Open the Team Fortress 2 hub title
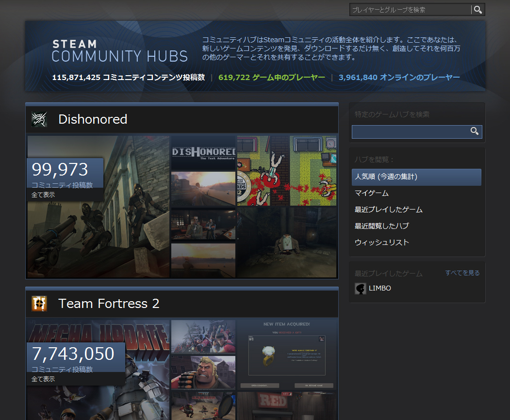This screenshot has height=420, width=510. pyautogui.click(x=109, y=304)
